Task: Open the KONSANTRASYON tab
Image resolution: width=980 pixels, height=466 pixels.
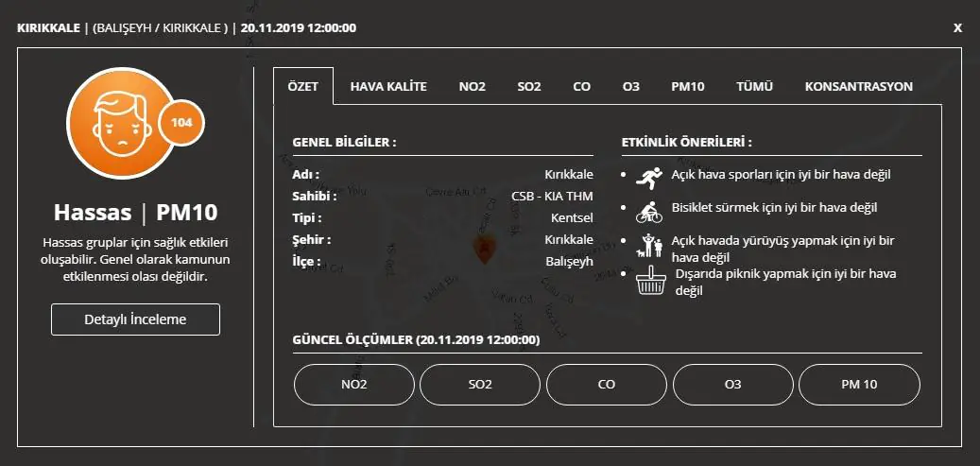Action: tap(858, 86)
